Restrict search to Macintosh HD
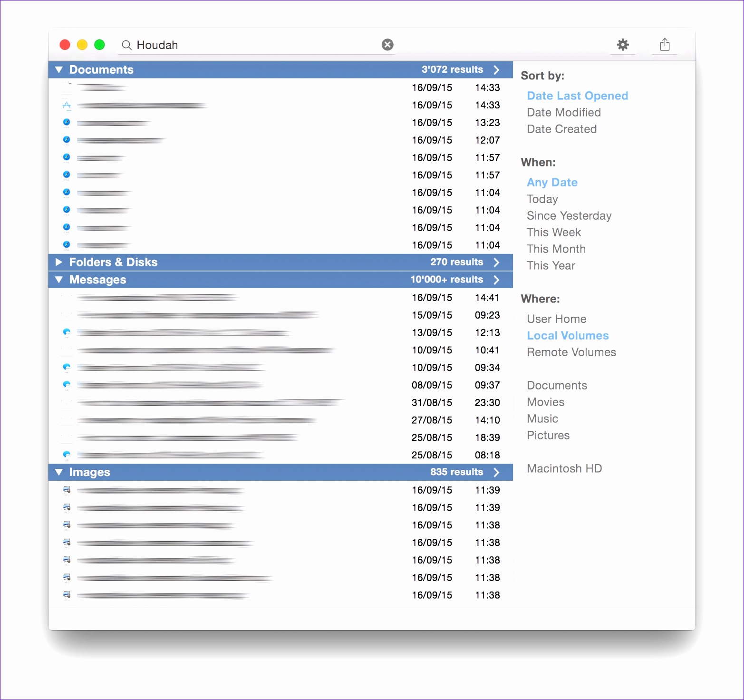Viewport: 744px width, 700px height. 564,469
